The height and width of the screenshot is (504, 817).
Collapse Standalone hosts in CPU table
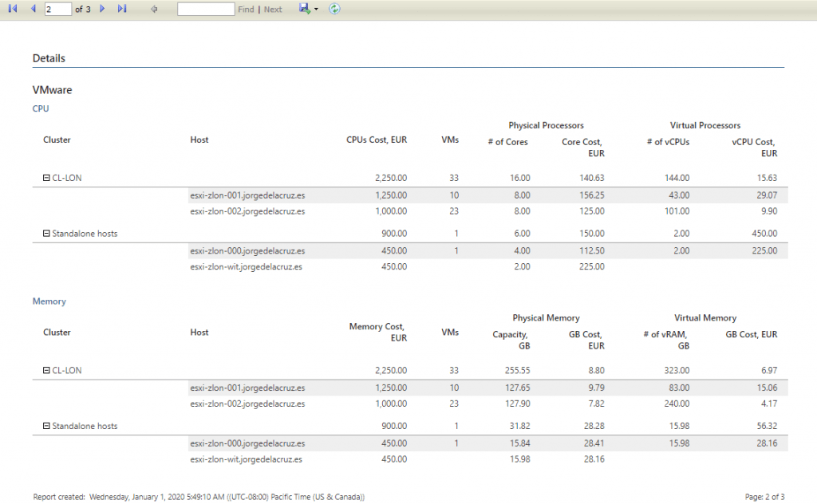(46, 233)
